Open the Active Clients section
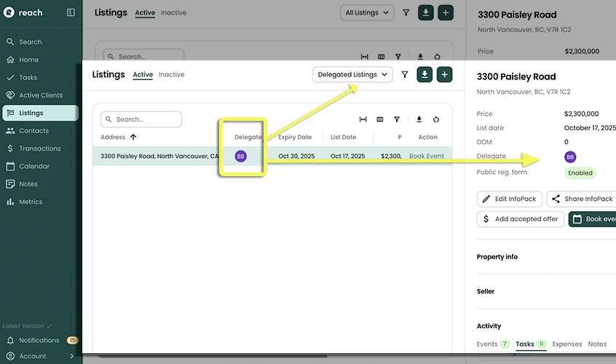616x364 pixels. click(40, 95)
